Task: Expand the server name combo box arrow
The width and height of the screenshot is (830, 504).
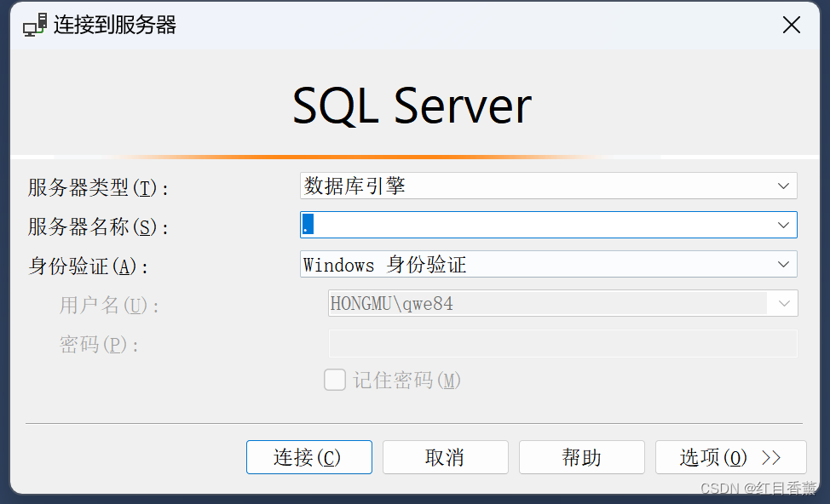Action: coord(783,225)
